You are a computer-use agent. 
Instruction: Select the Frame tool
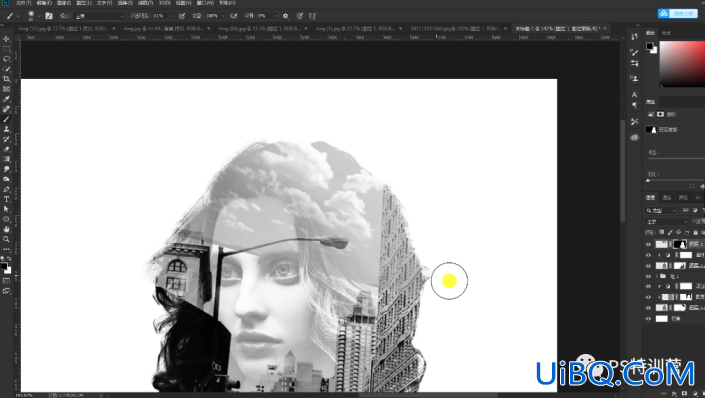point(6,89)
